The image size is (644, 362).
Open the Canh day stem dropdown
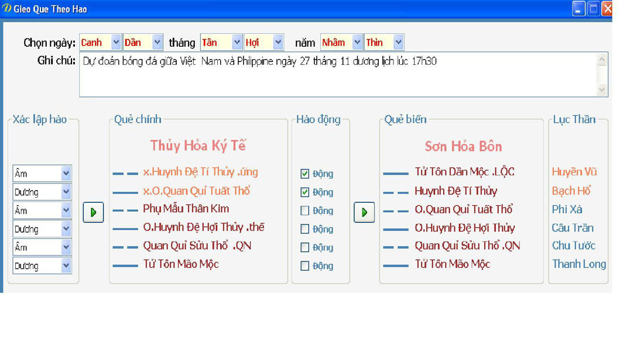[x=116, y=42]
